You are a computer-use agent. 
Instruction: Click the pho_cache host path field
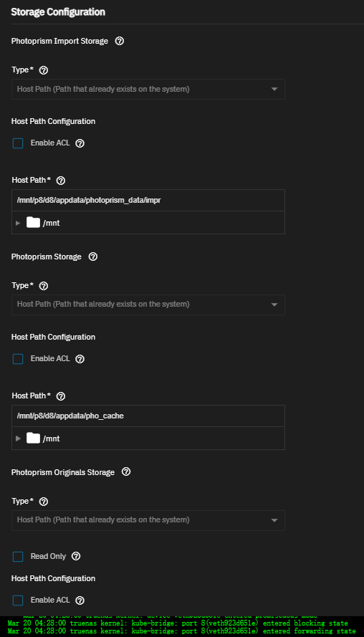point(148,416)
